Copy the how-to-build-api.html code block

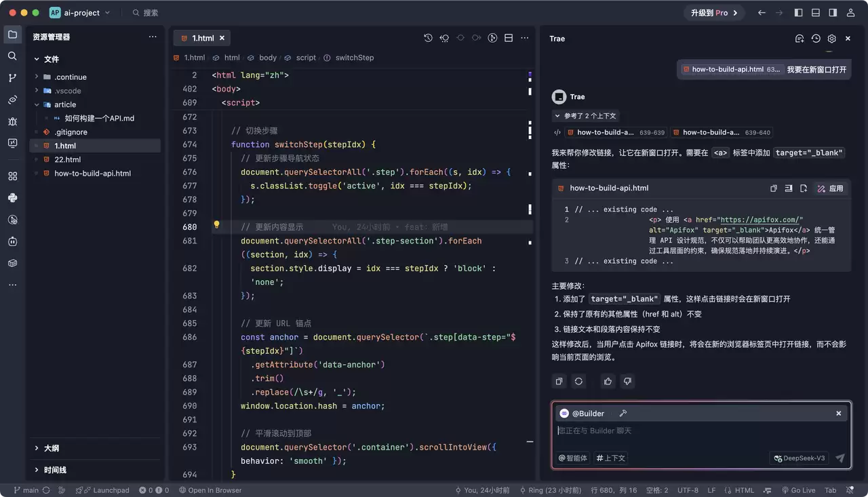click(773, 188)
